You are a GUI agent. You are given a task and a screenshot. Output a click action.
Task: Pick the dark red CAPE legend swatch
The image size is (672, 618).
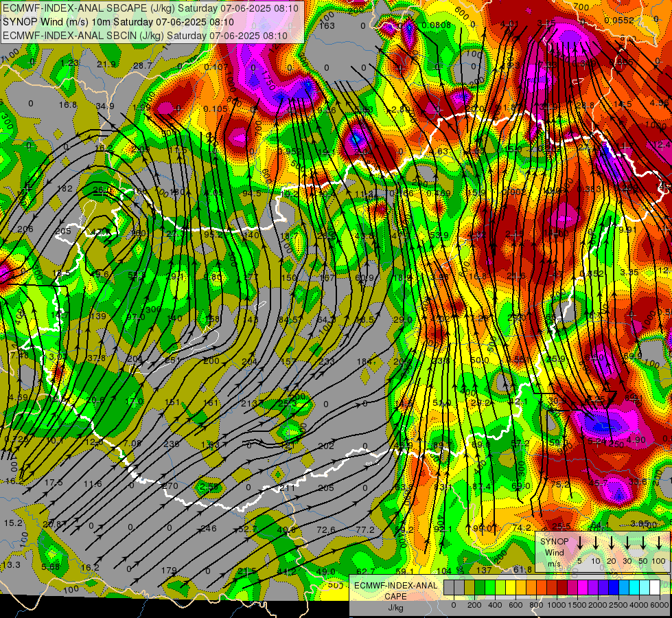point(562,588)
